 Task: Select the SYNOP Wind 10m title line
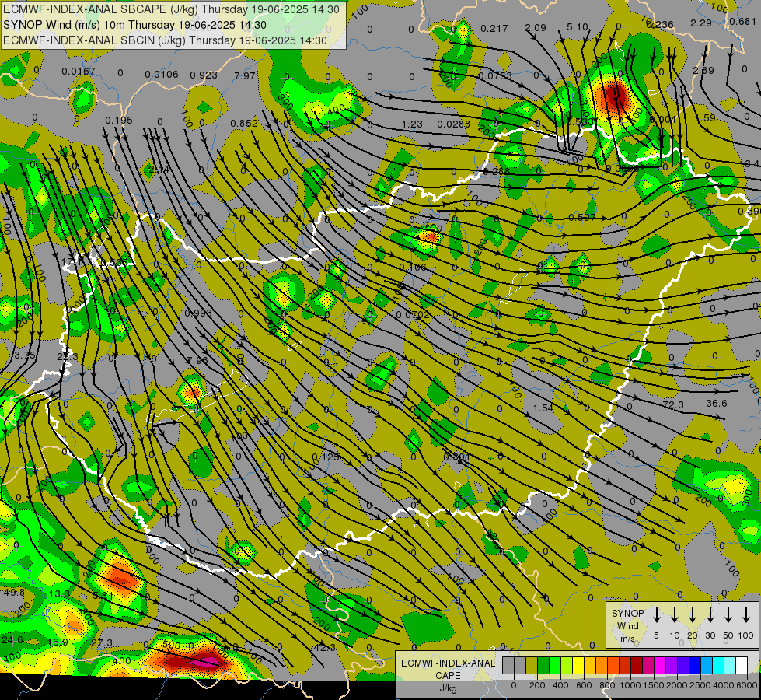pos(135,25)
